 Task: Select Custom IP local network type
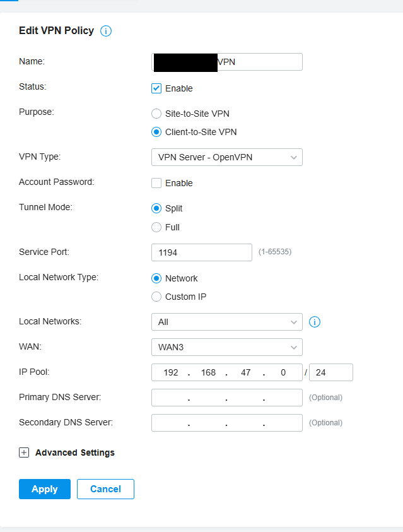[156, 297]
